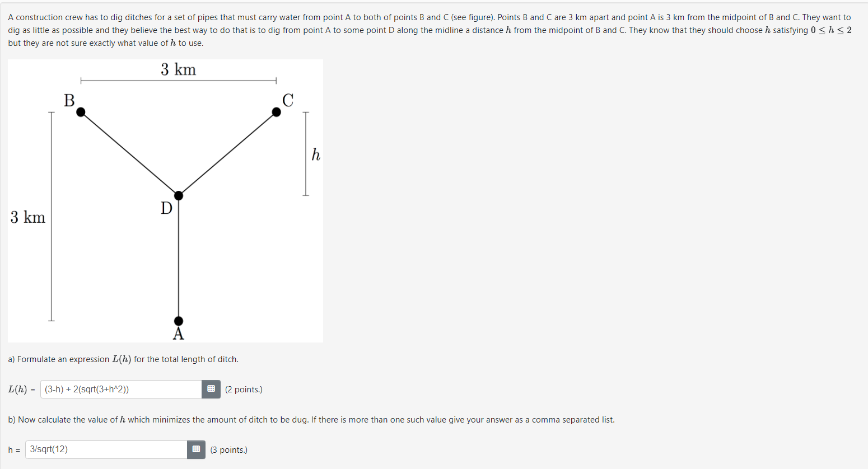Click point A in the figure
The width and height of the screenshot is (868, 469).
pos(179,321)
